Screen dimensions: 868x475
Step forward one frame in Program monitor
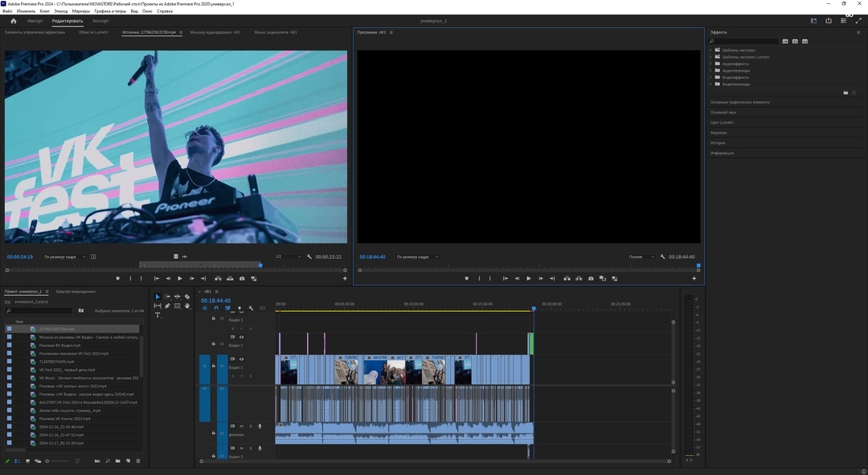(540, 278)
